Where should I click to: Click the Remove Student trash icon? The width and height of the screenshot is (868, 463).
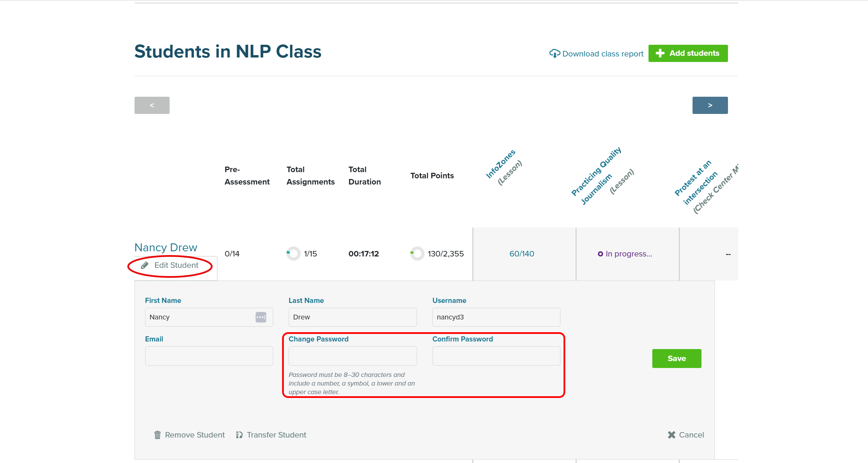[157, 435]
